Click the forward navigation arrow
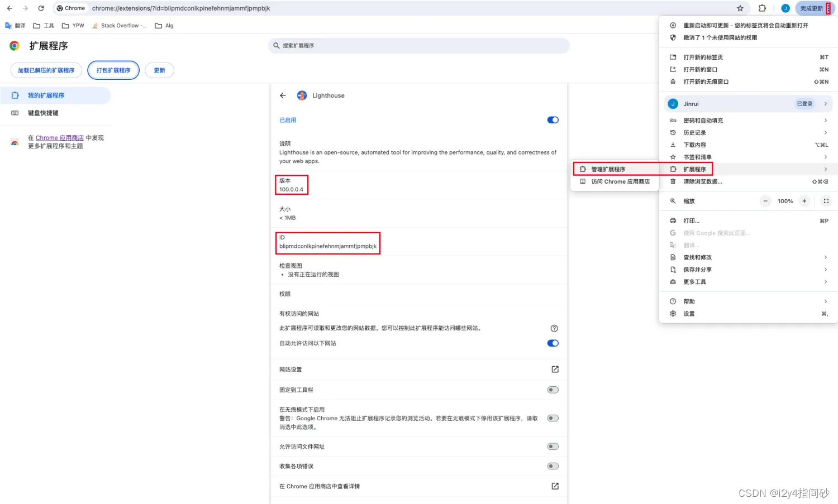The width and height of the screenshot is (838, 504). coord(25,8)
